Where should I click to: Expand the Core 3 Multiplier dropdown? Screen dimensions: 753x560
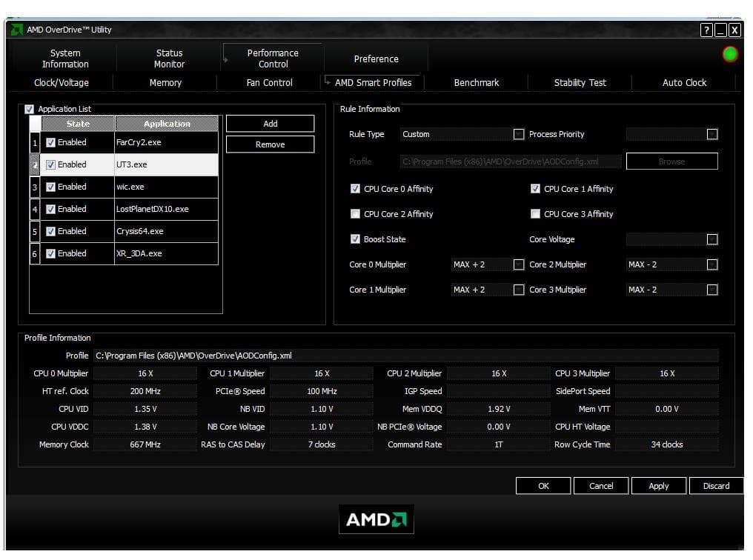pyautogui.click(x=712, y=290)
